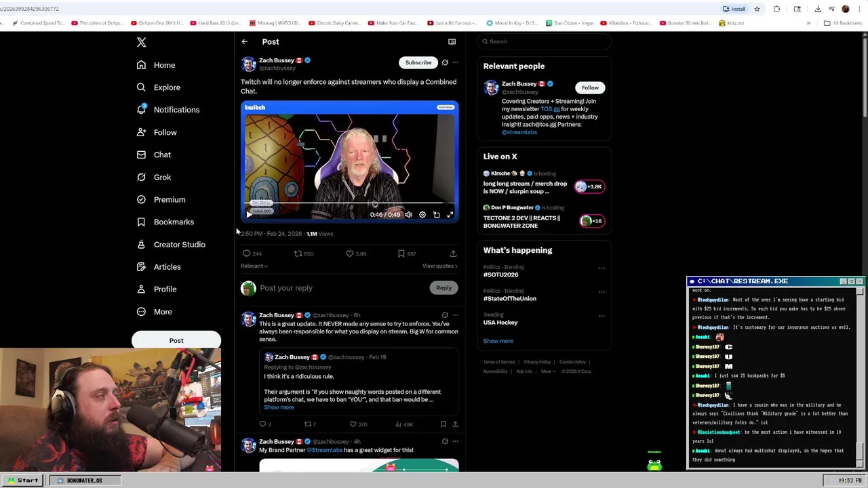Expand footer More link

(x=547, y=371)
